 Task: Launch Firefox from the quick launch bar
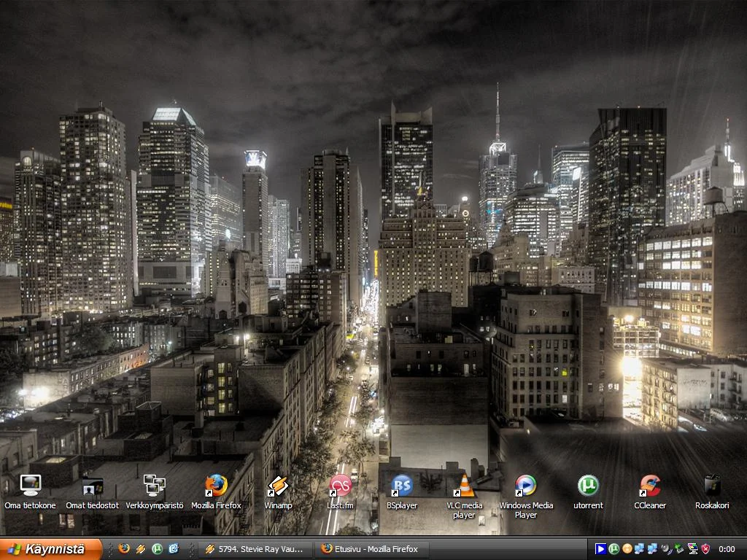[x=124, y=549]
